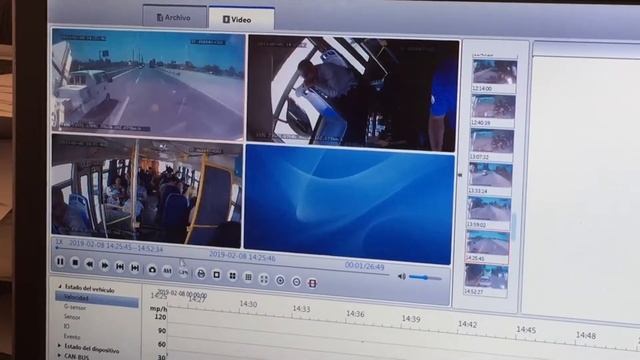Click the 14:39 mark on timeline
Image resolution: width=640 pixels, height=360 pixels.
[x=411, y=319]
